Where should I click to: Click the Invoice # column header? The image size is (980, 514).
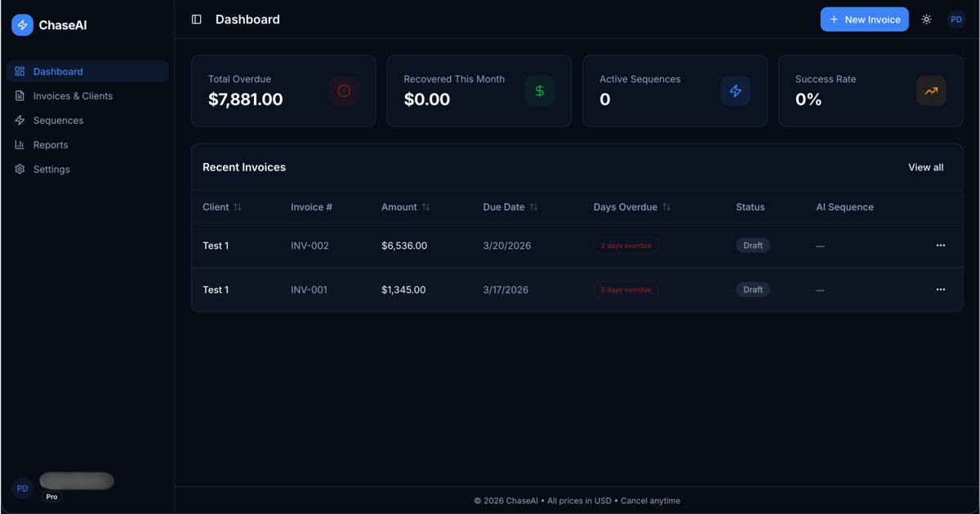tap(311, 207)
